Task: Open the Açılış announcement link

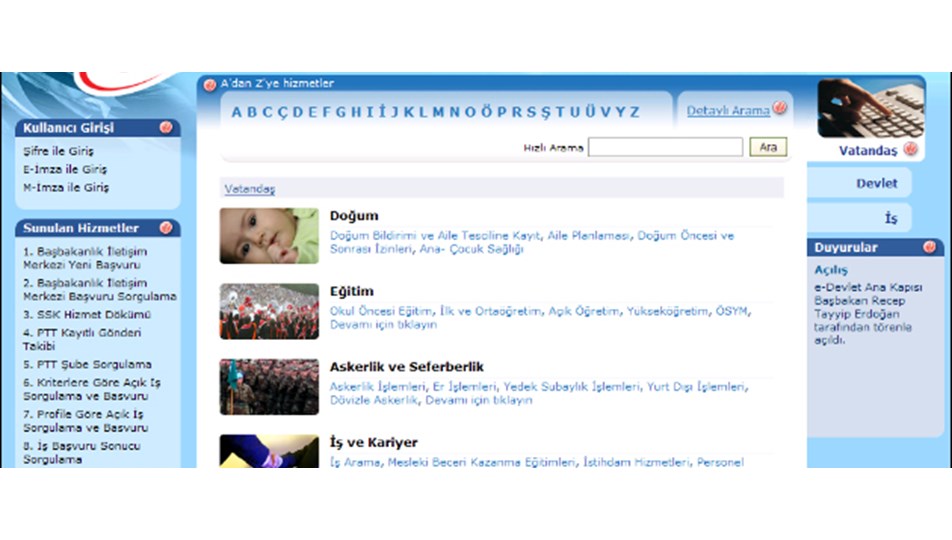Action: 830,270
